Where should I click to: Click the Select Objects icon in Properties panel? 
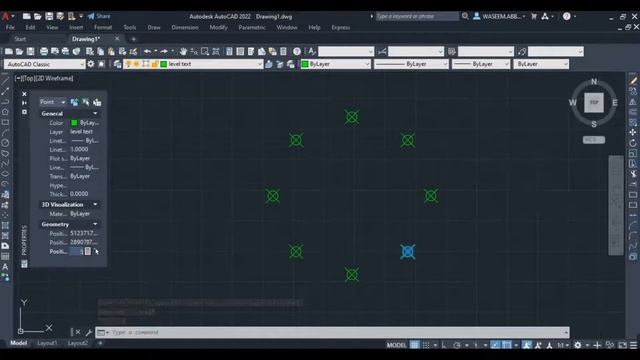pos(86,102)
